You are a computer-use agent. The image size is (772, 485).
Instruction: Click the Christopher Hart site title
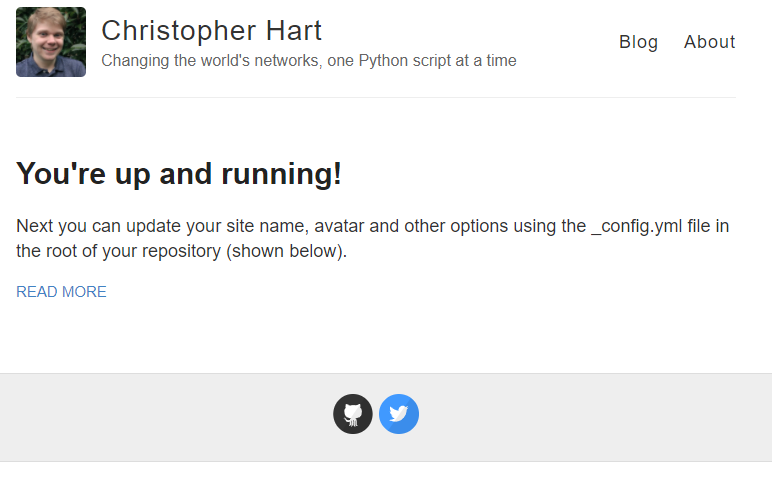[x=211, y=30]
